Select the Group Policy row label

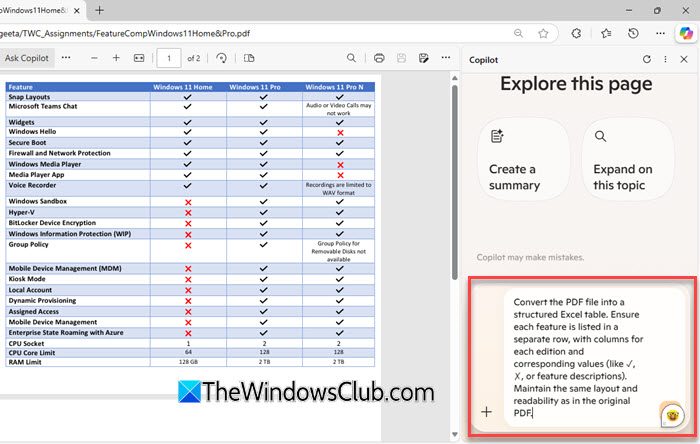pyautogui.click(x=29, y=245)
